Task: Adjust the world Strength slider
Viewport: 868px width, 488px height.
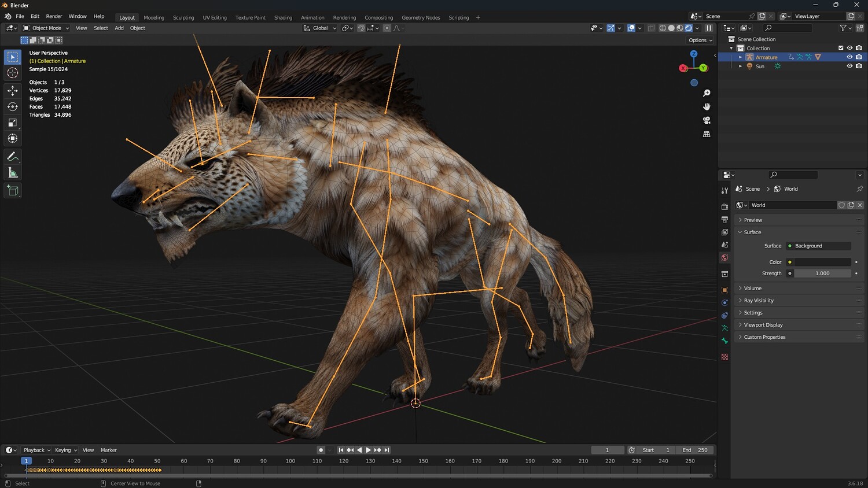Action: pyautogui.click(x=822, y=273)
